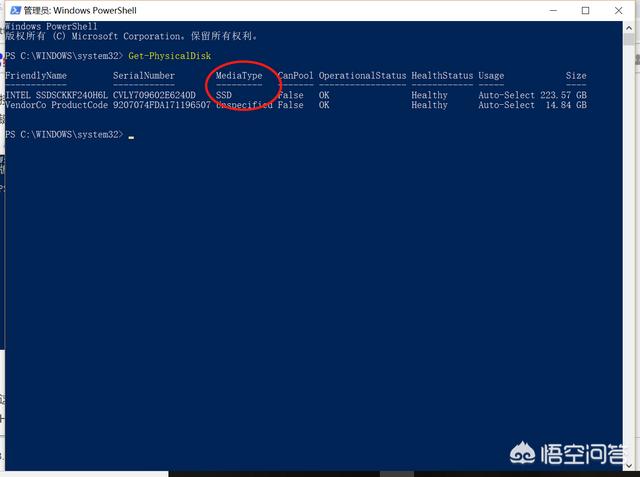Click the prompt with blinking cursor

pyautogui.click(x=69, y=134)
